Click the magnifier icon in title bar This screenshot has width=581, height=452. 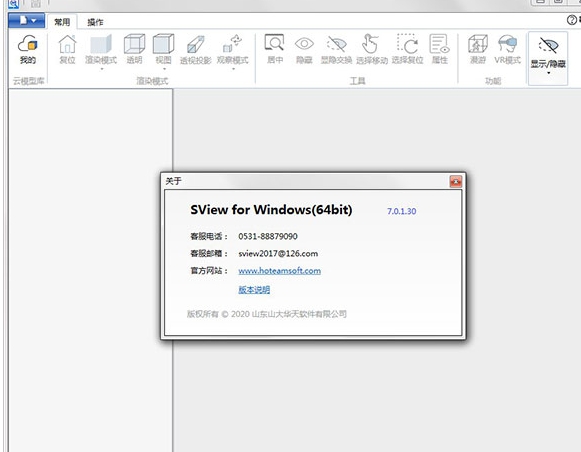[14, 4]
